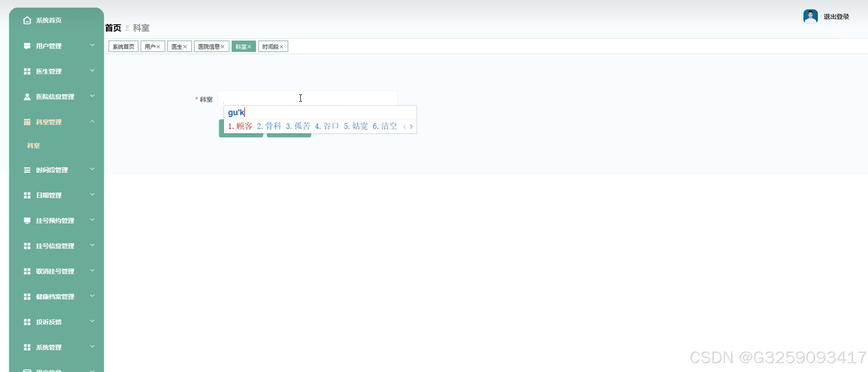This screenshot has height=372, width=868.
Task: Expand the 医生管理 menu chevron
Action: (92, 70)
